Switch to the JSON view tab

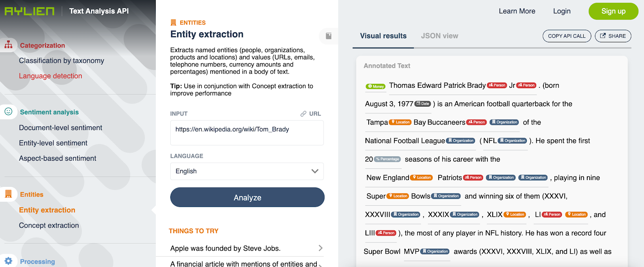click(x=440, y=36)
